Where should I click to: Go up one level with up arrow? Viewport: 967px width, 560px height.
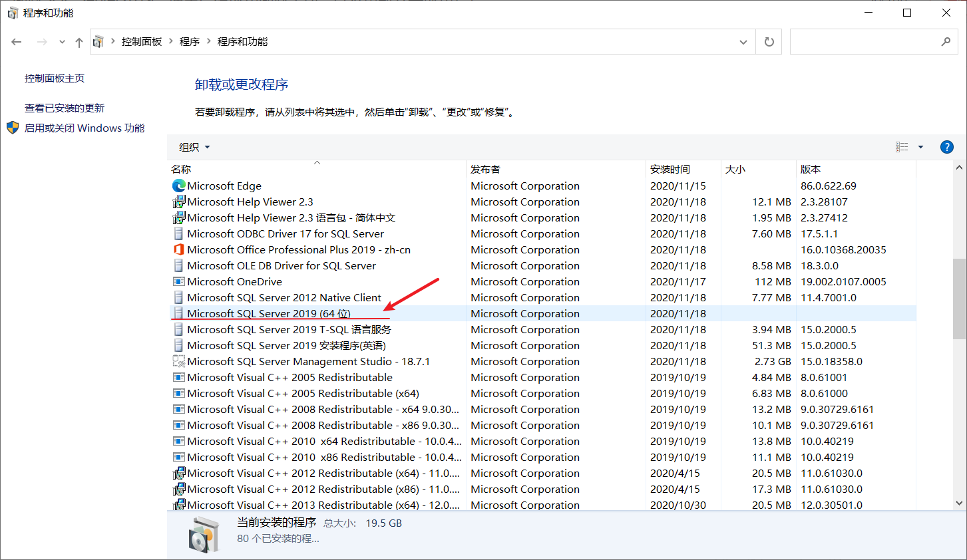point(79,42)
